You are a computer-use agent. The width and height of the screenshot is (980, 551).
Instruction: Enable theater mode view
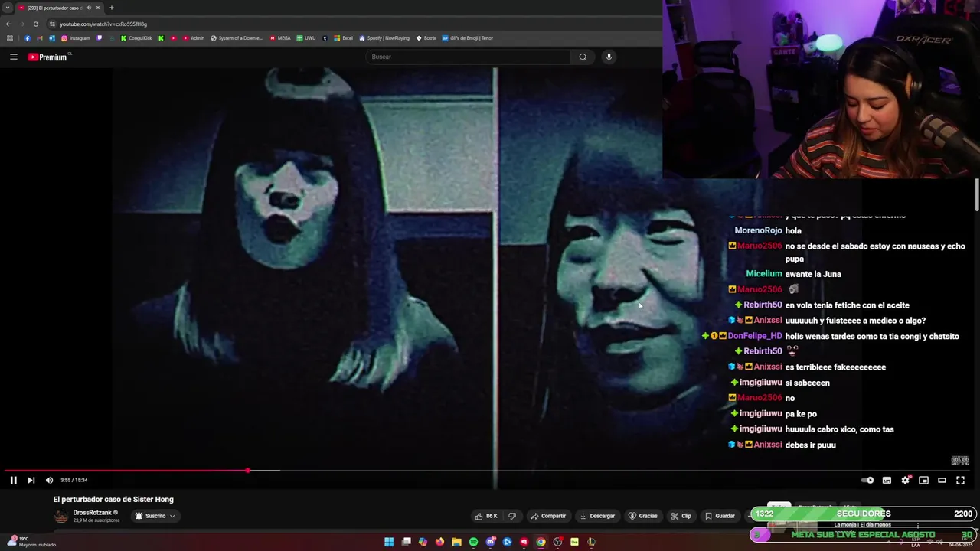(942, 480)
